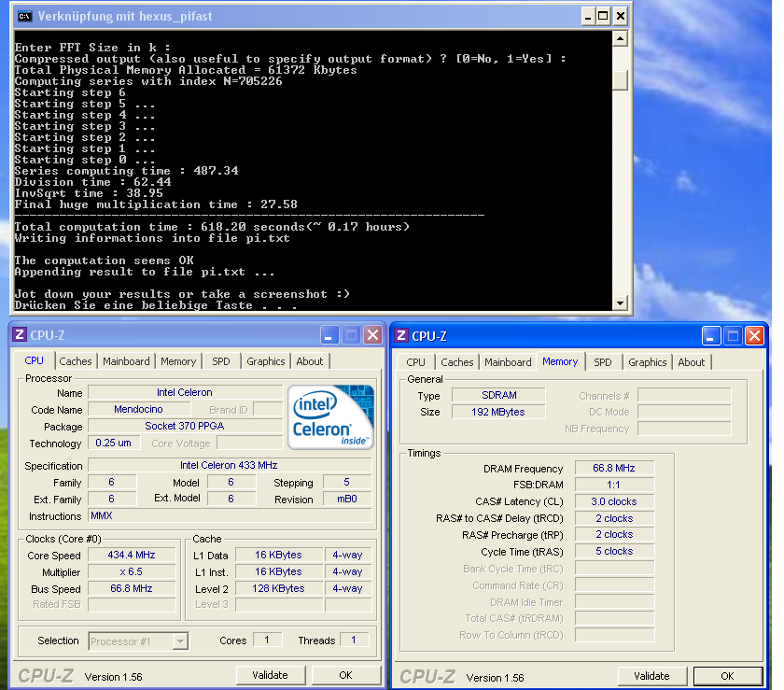Click the console scrollbar up arrow
The height and width of the screenshot is (690, 784).
tap(620, 38)
